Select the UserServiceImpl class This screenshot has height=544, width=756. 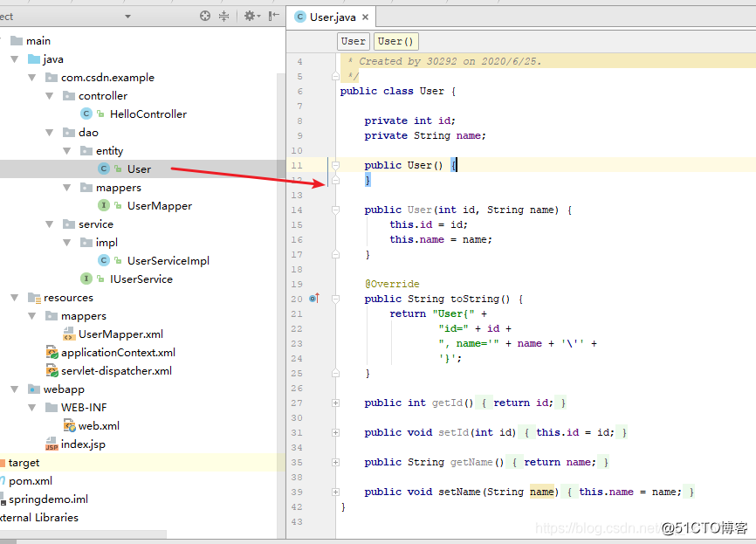pyautogui.click(x=168, y=261)
